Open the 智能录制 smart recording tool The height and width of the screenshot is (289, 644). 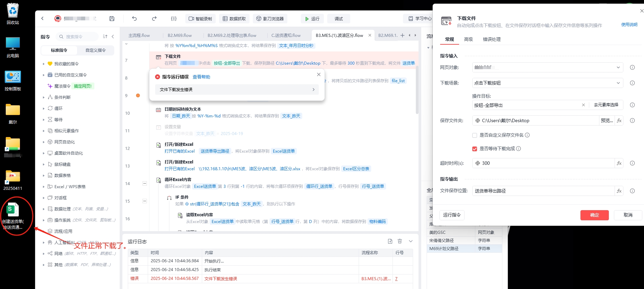click(x=200, y=19)
